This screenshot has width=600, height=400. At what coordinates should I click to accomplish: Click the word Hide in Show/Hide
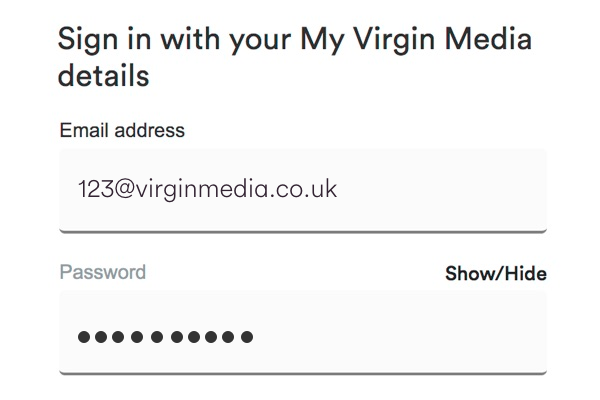pyautogui.click(x=525, y=274)
